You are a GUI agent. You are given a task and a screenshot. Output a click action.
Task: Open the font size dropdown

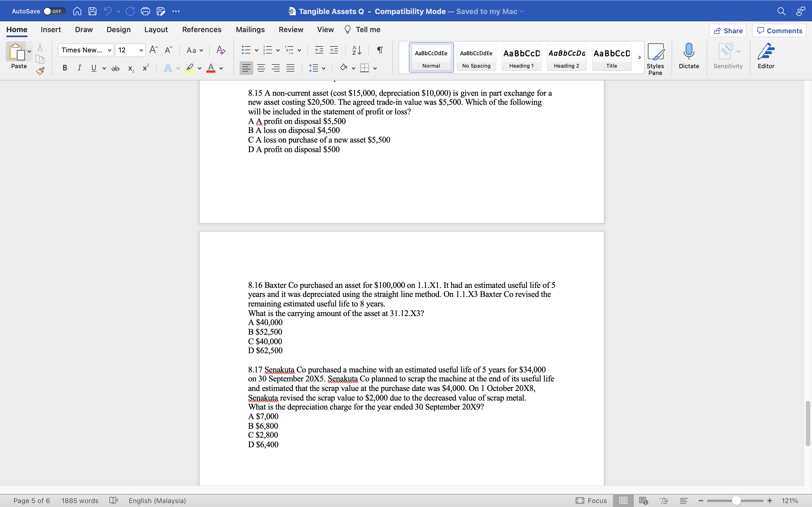click(x=141, y=50)
